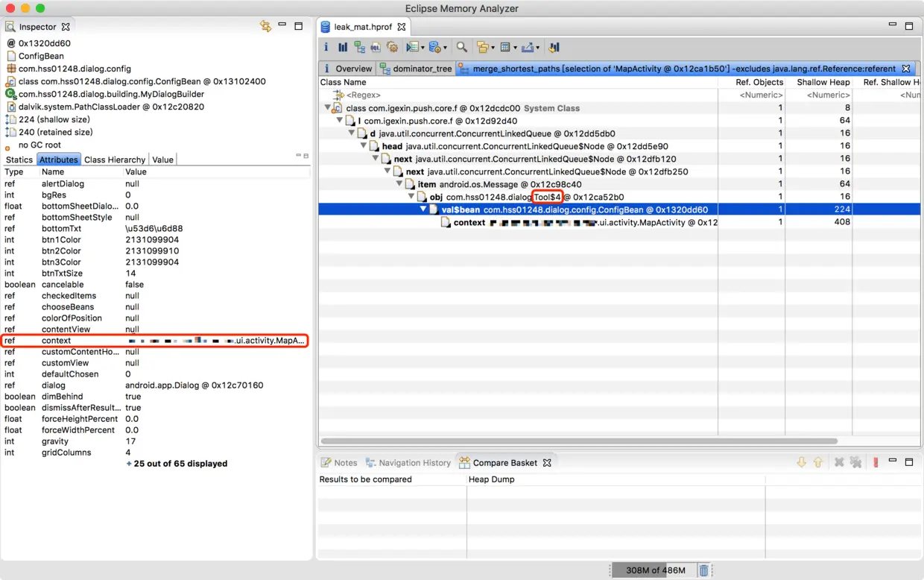
Task: Click macOS green fullscreen window button
Action: pyautogui.click(x=40, y=8)
